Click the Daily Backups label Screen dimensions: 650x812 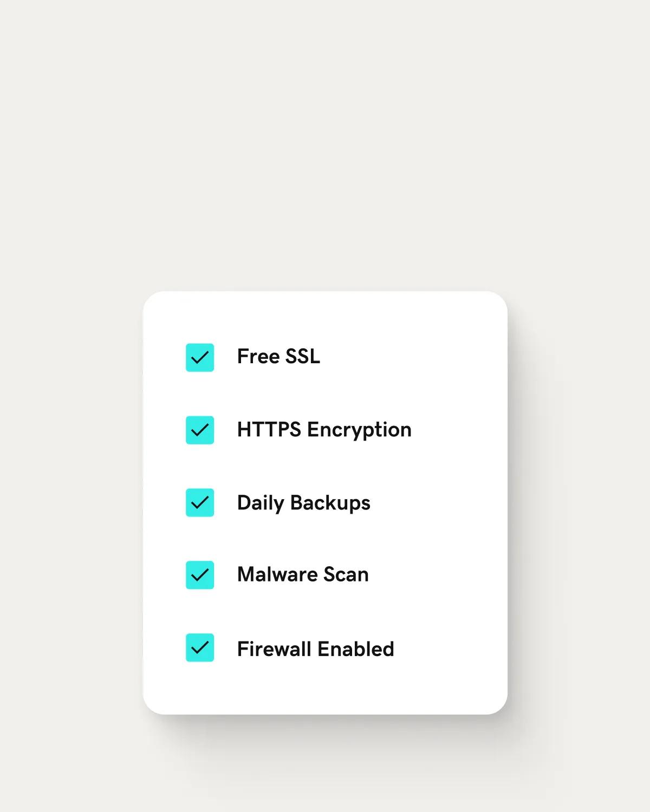click(303, 503)
